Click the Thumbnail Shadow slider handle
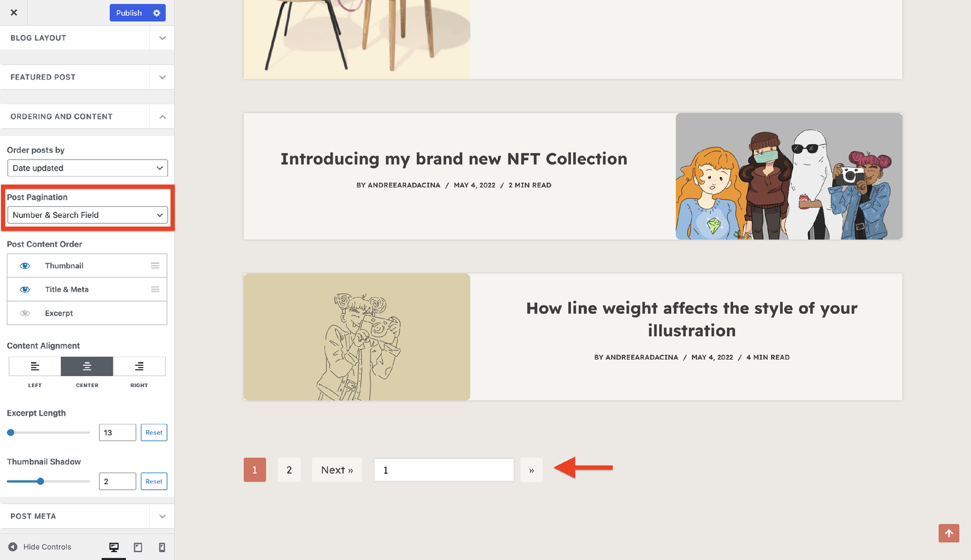Screen dimensions: 971x560 coord(41,481)
